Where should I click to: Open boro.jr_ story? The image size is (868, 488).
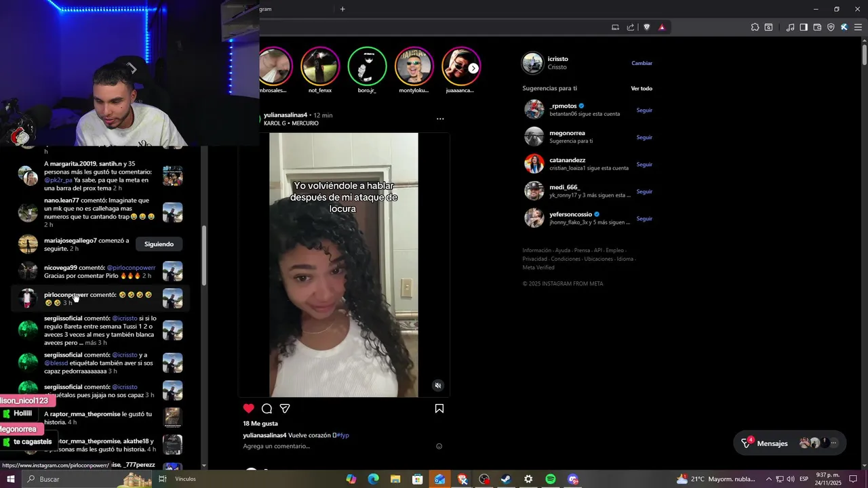367,66
